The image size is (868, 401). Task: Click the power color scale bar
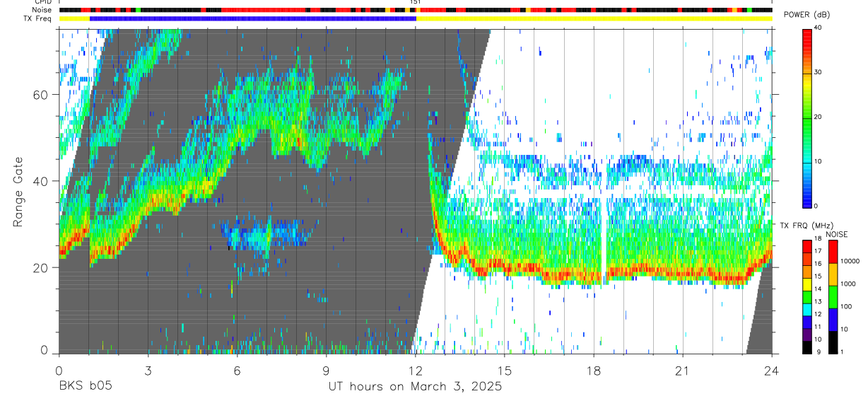pos(807,117)
